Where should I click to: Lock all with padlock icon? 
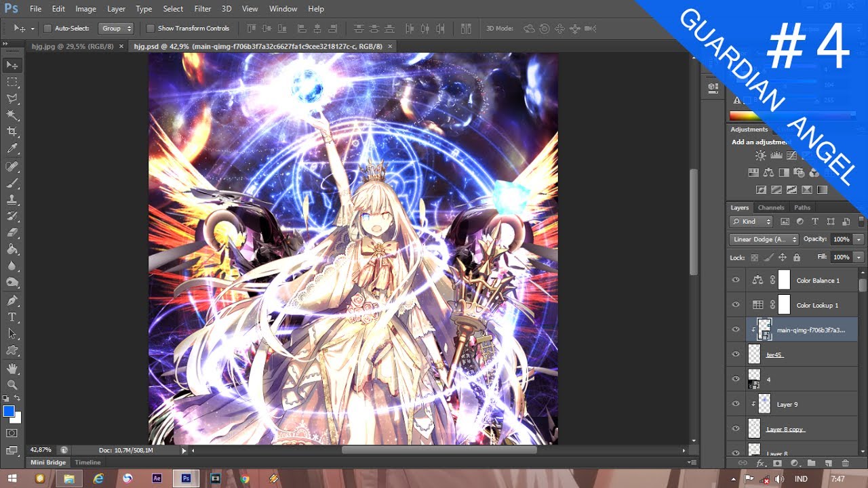797,258
